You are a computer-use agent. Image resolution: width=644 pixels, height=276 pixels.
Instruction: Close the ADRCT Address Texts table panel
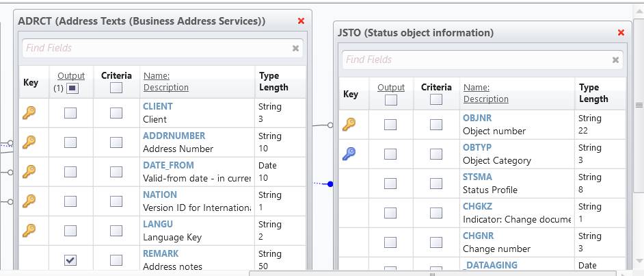click(301, 21)
